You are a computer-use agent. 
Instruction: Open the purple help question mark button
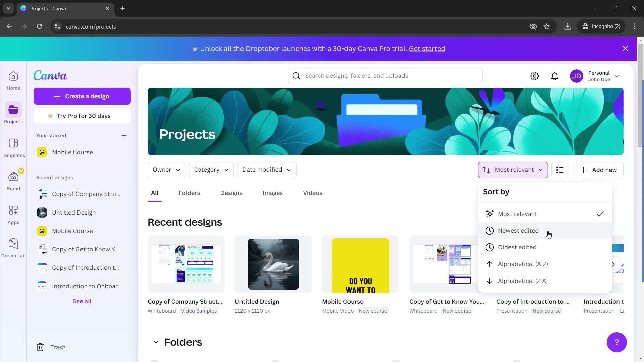[616, 342]
